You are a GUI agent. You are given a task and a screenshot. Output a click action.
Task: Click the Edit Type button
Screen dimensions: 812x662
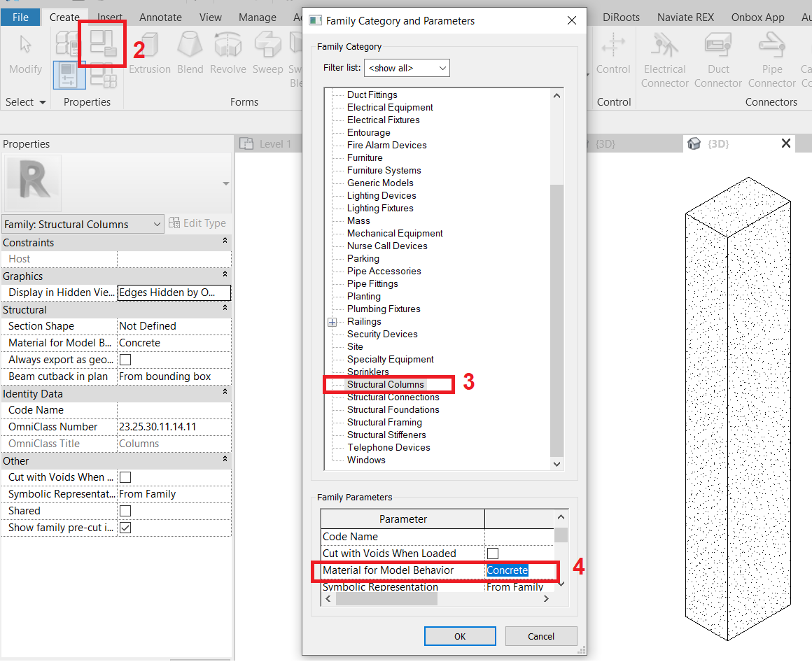[198, 223]
